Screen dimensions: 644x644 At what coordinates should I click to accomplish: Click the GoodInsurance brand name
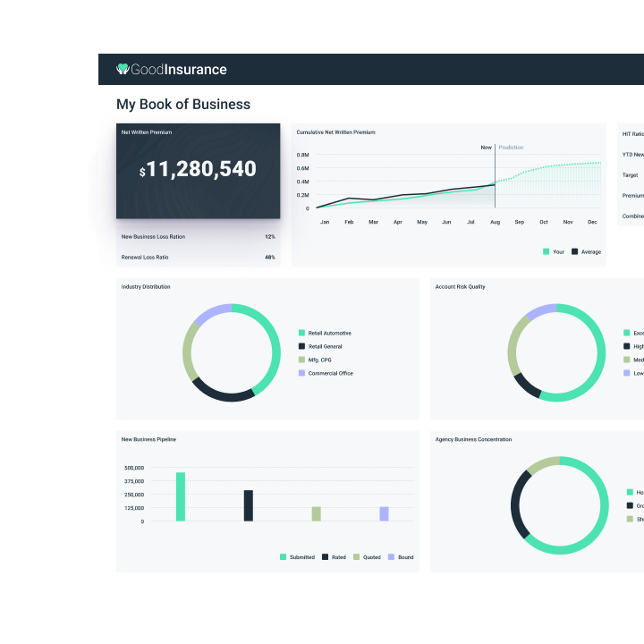(179, 70)
